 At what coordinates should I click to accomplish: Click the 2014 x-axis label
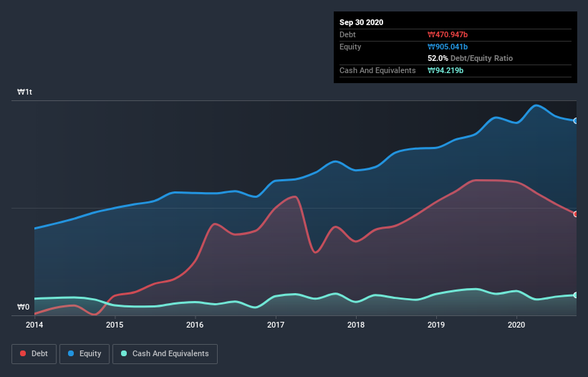pos(34,325)
